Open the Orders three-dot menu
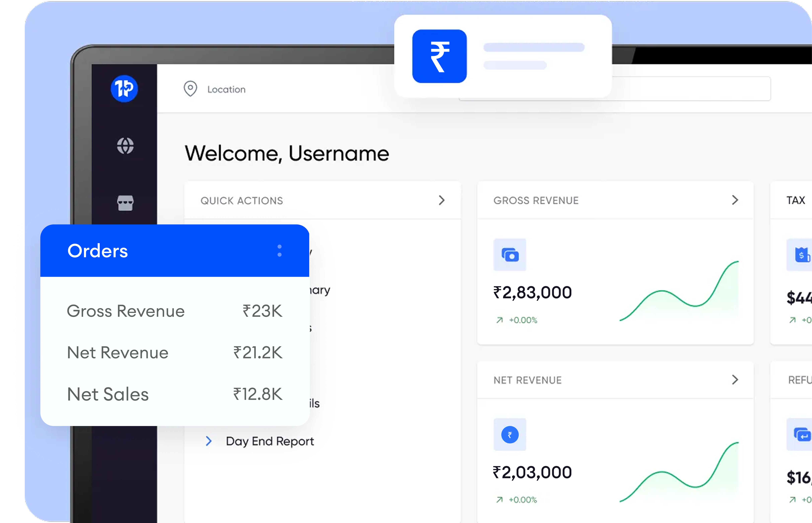Image resolution: width=812 pixels, height=523 pixels. click(279, 251)
